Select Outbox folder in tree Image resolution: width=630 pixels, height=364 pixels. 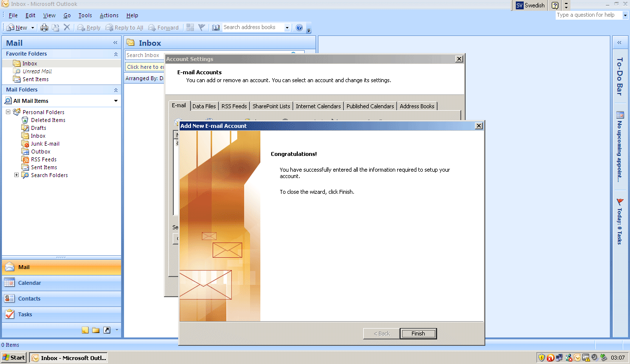point(41,152)
